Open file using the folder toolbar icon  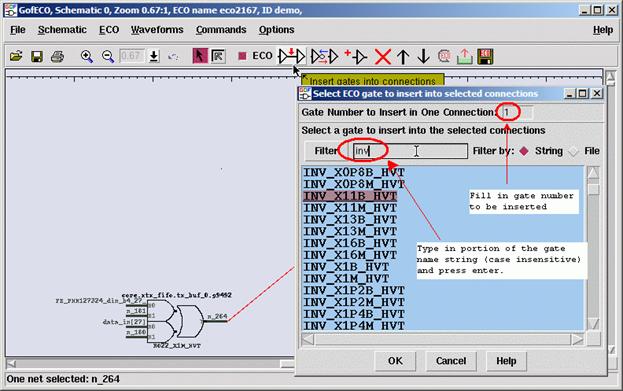point(16,56)
